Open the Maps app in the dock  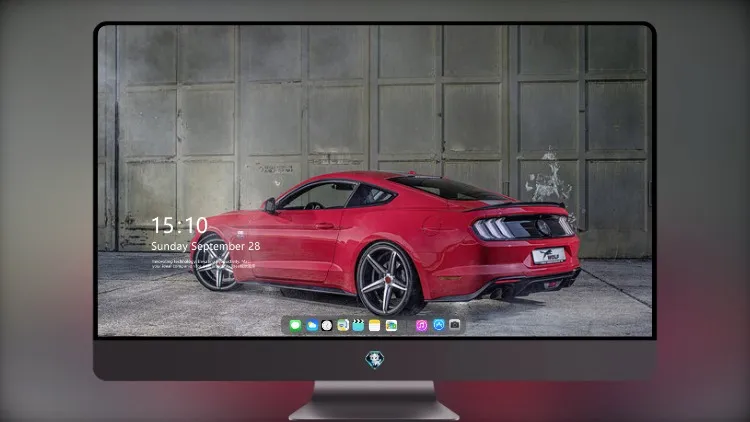tap(342, 325)
